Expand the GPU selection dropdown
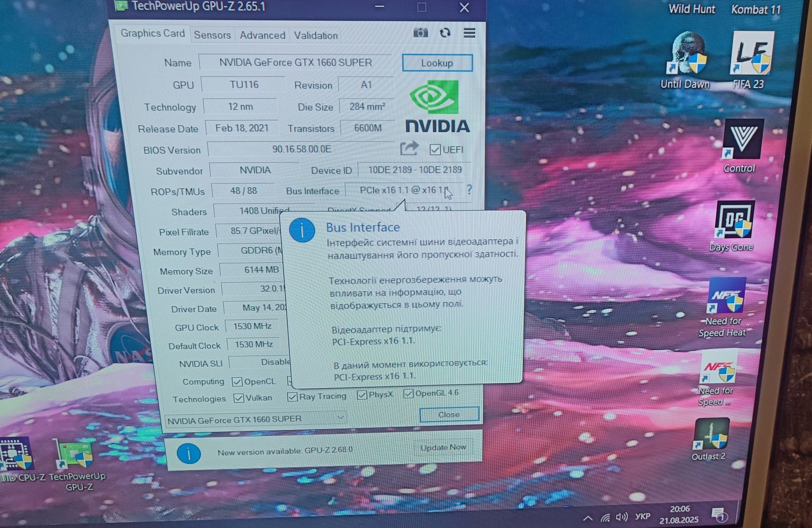This screenshot has width=812, height=528. pyautogui.click(x=341, y=417)
